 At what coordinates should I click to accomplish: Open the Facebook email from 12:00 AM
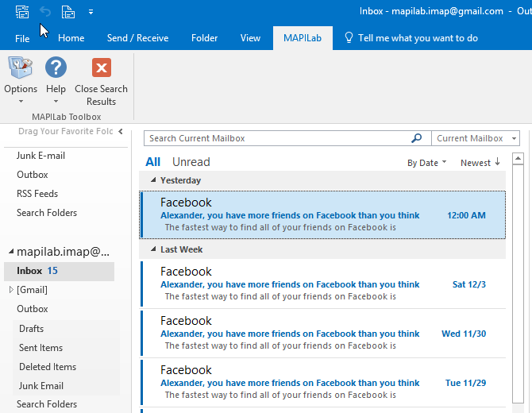click(322, 214)
